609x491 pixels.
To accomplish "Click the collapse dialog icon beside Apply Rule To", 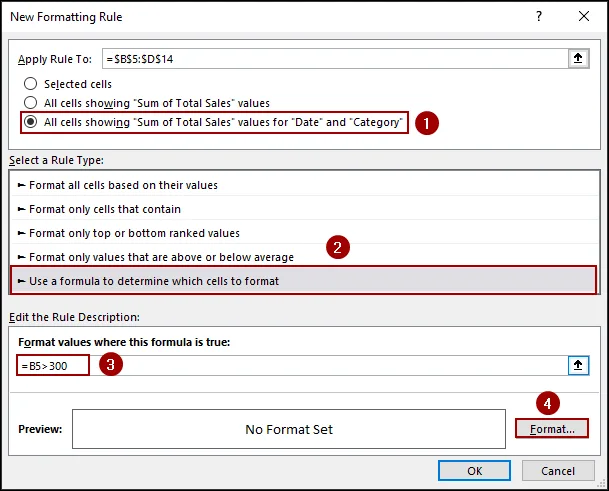I will (578, 58).
